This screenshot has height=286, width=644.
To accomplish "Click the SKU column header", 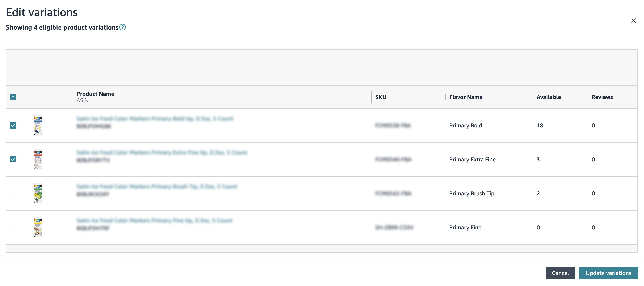I will point(381,97).
